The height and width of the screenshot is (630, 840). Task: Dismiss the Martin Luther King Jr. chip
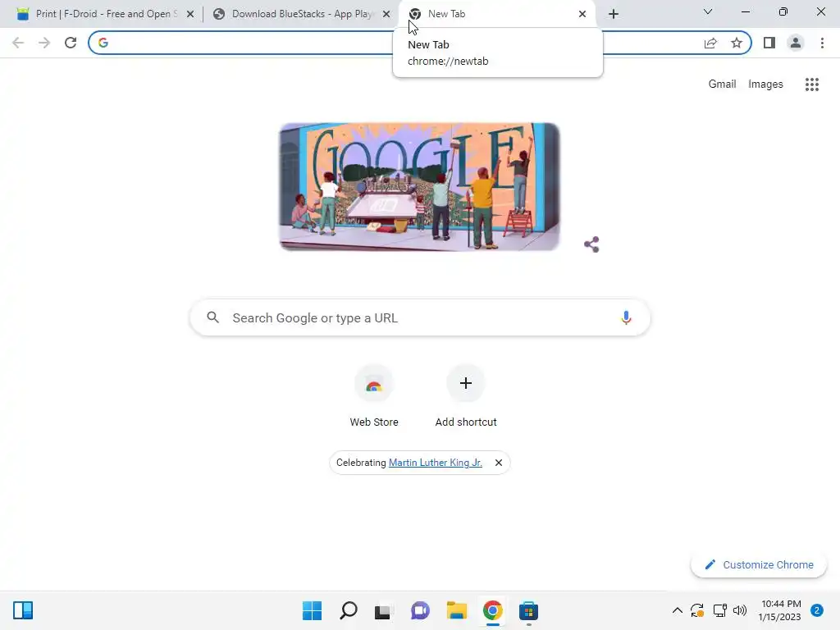[499, 463]
